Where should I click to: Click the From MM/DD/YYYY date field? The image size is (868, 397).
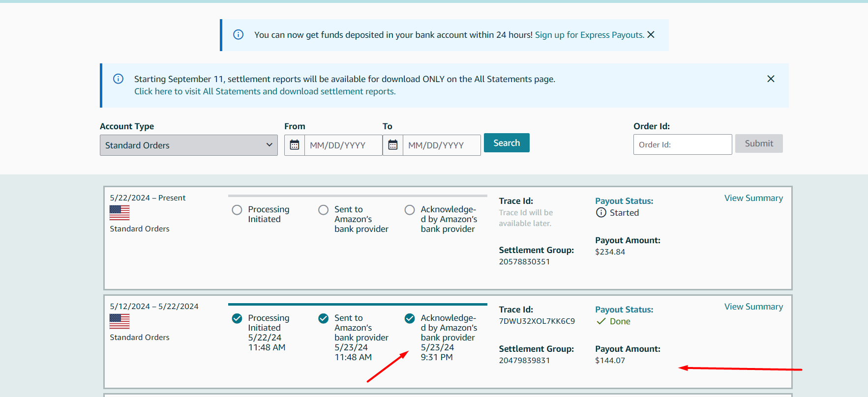coord(343,145)
